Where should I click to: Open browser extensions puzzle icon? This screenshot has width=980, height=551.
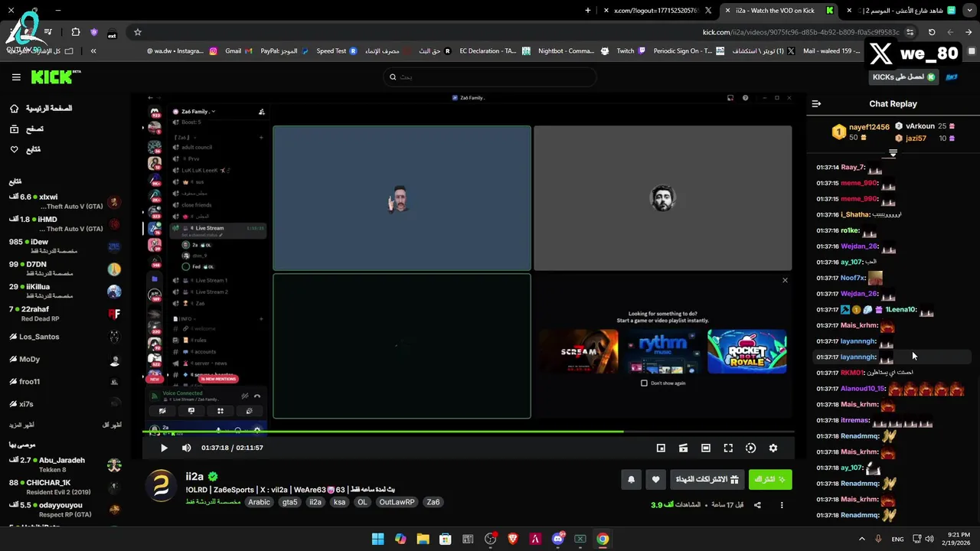point(75,32)
